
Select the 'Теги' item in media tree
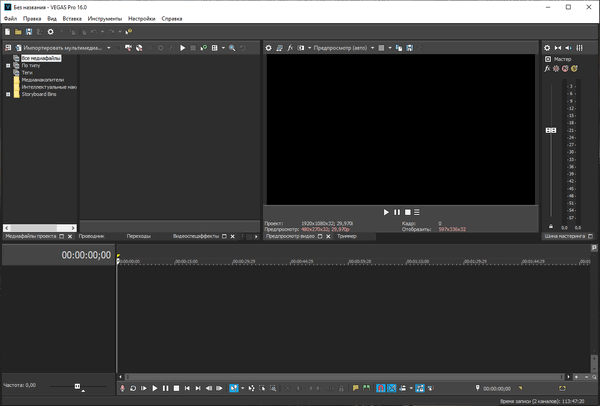pyautogui.click(x=27, y=73)
